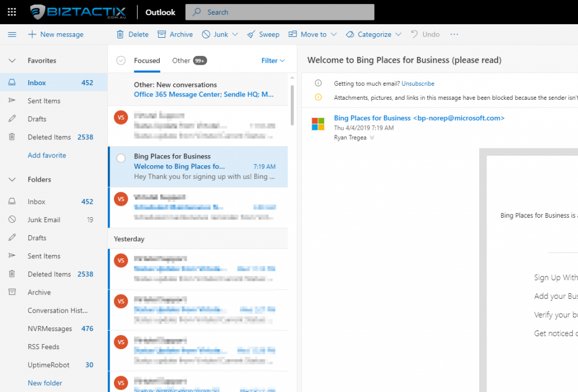Screen dimensions: 578x392
Task: Click the New message plus icon
Action: point(32,34)
